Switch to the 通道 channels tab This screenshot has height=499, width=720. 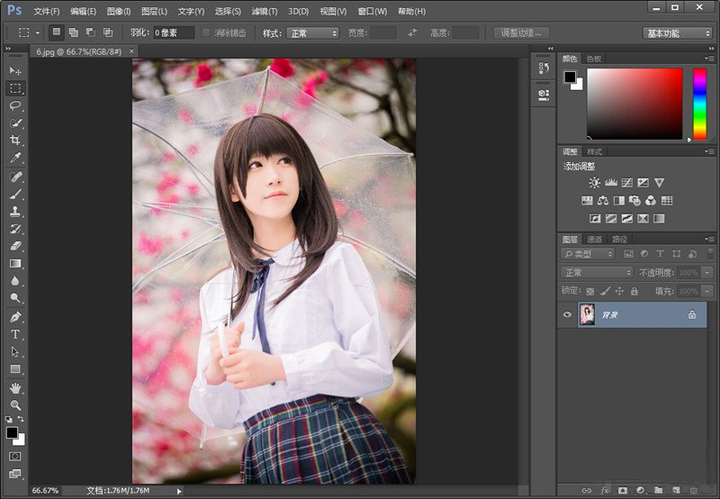[595, 239]
